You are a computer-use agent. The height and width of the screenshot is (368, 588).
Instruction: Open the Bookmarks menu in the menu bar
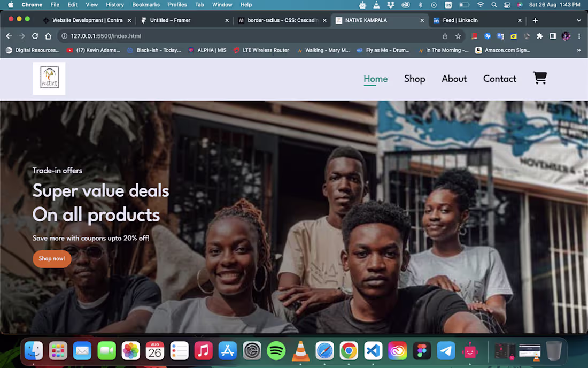click(146, 4)
